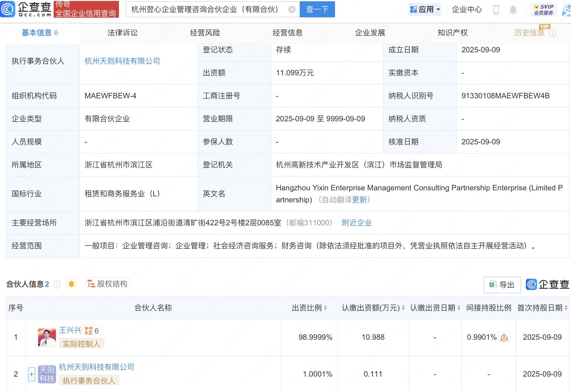The image size is (571, 392).
Task: Clear the search box text
Action: [292, 9]
